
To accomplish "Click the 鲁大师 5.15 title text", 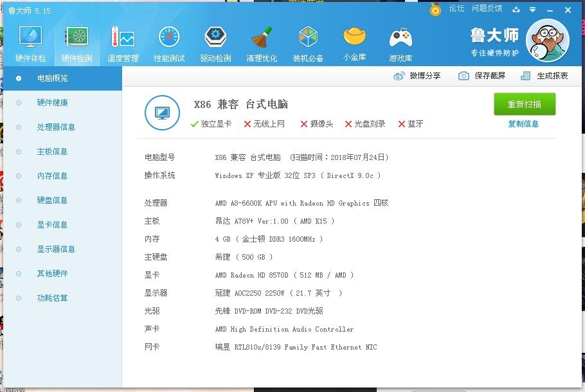I will [29, 10].
